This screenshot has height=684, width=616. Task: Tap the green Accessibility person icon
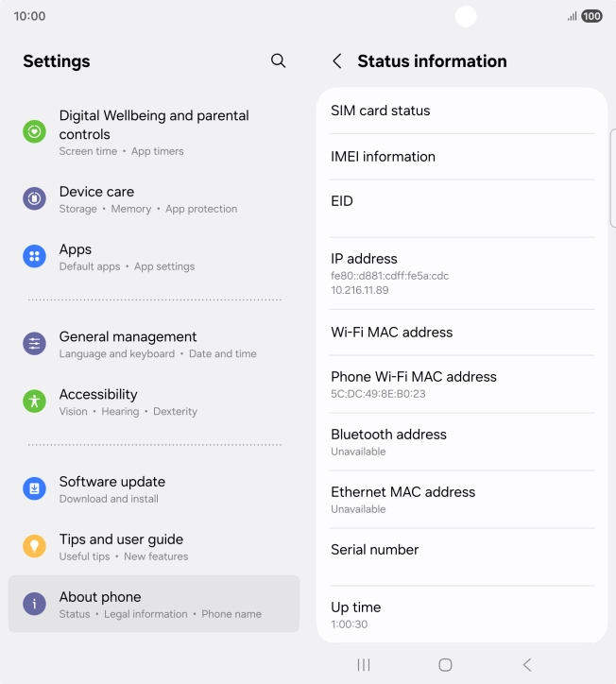[34, 402]
